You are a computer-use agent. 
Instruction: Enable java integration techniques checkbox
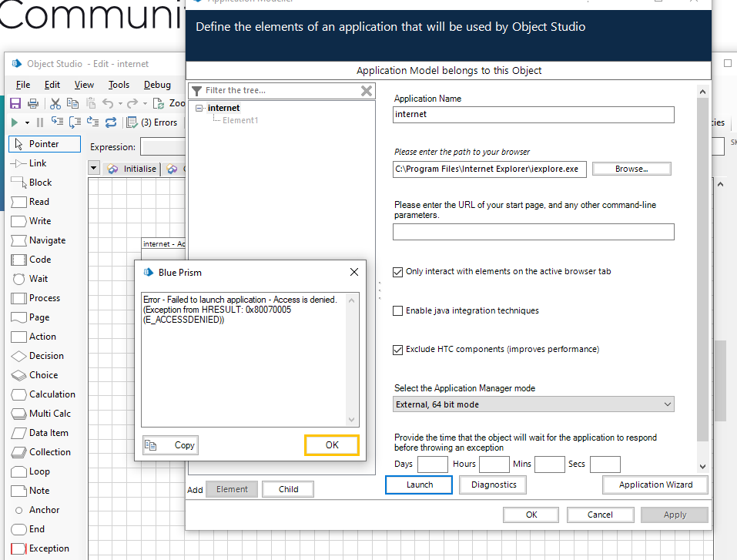pos(397,311)
